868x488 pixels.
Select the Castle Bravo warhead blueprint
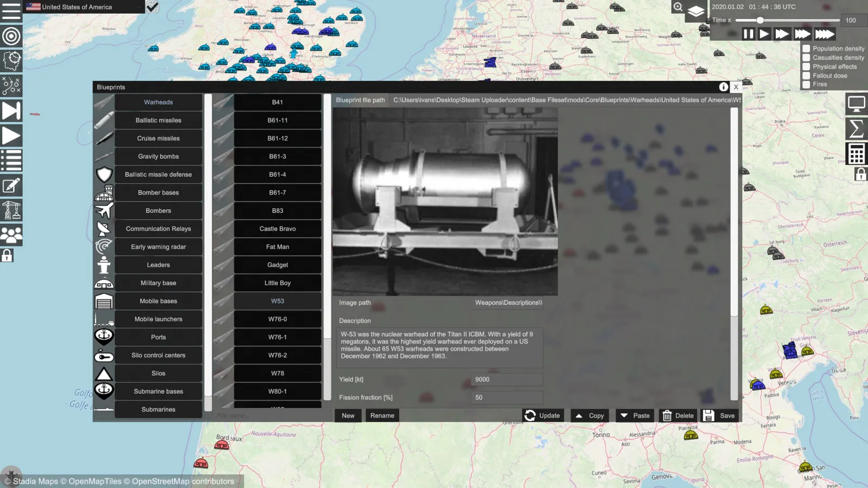(x=277, y=229)
